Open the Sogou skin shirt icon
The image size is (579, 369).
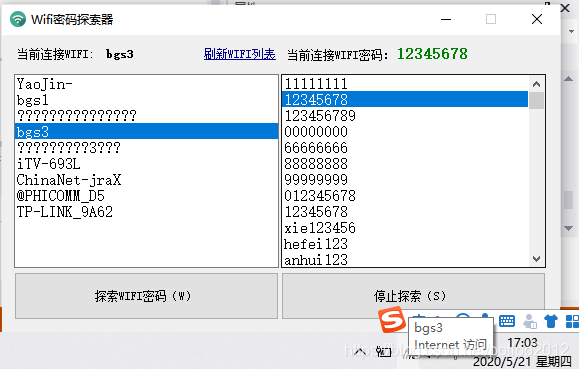(x=551, y=321)
